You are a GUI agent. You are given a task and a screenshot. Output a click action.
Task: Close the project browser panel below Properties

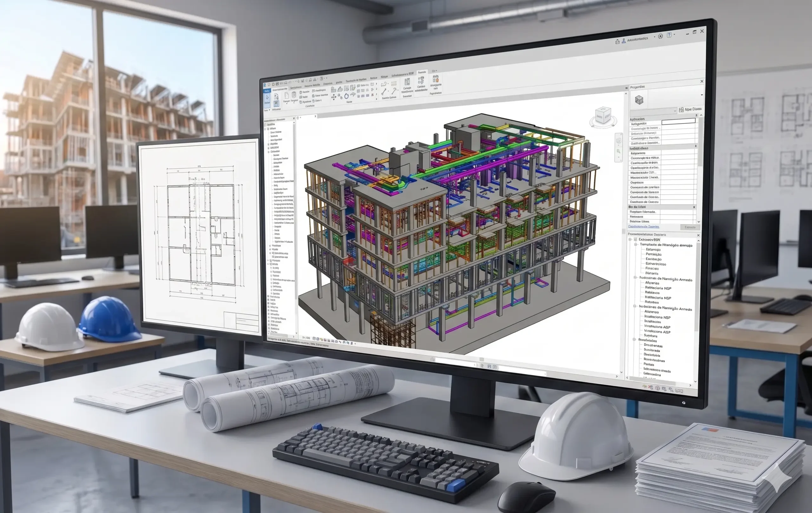(x=698, y=236)
